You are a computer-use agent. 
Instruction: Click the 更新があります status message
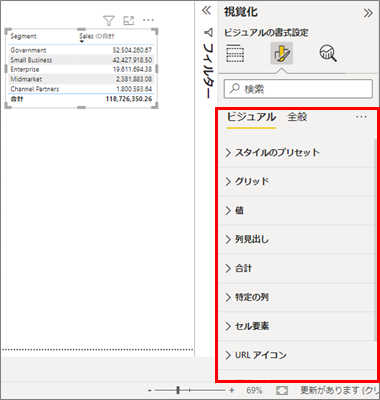[340, 390]
